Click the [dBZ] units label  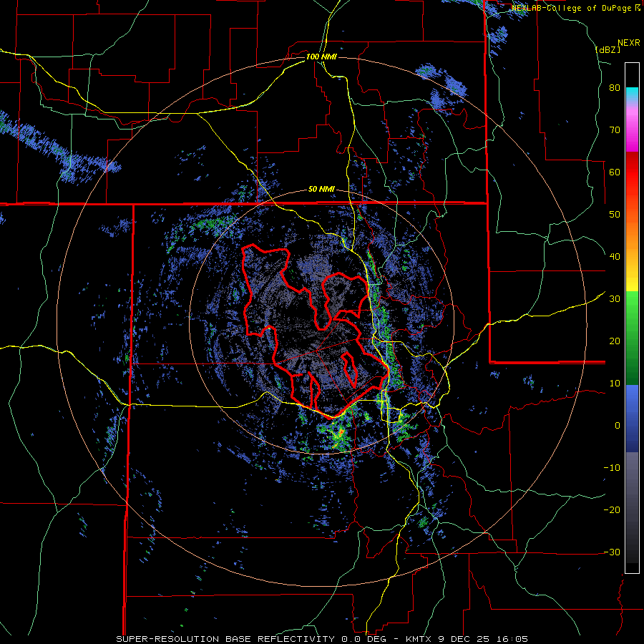click(608, 49)
